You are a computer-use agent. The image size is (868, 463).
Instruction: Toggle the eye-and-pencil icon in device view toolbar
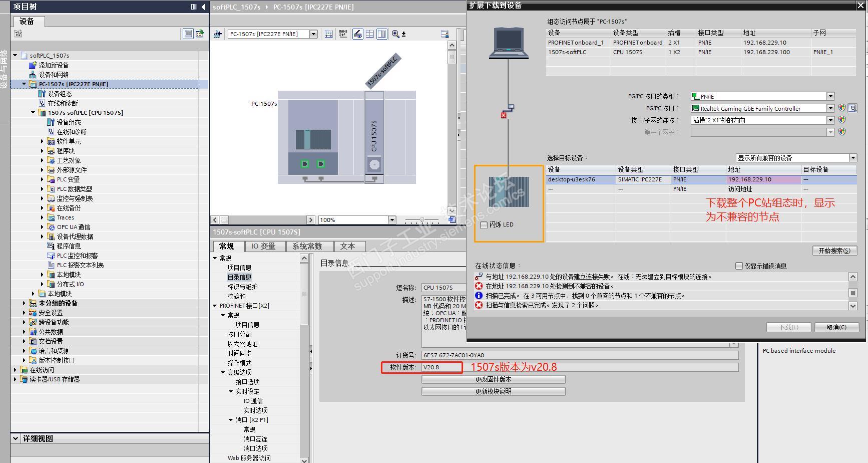coord(357,34)
